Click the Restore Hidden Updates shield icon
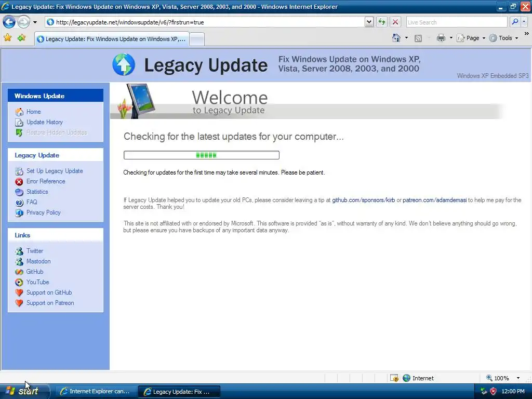The width and height of the screenshot is (532, 399). (19, 132)
